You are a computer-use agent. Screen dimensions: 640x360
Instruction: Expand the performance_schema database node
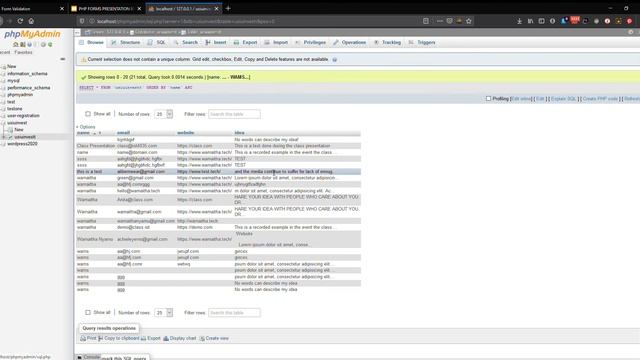3,88
